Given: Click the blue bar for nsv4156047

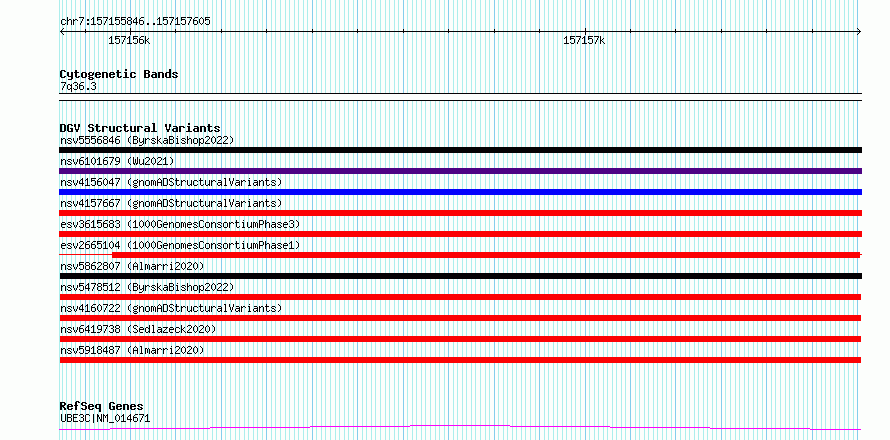Looking at the screenshot, I should tap(460, 192).
